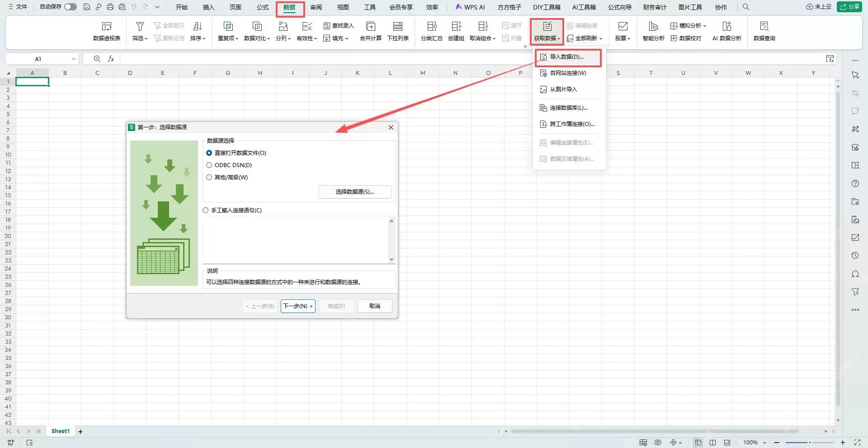This screenshot has height=448, width=868.
Task: Click the 分类汇总 subtotal icon
Action: (x=432, y=31)
